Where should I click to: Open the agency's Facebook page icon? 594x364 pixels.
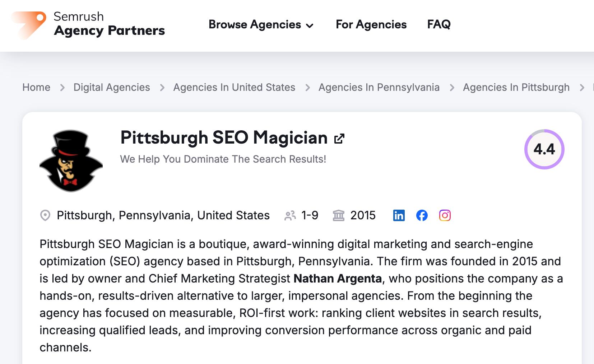tap(422, 215)
